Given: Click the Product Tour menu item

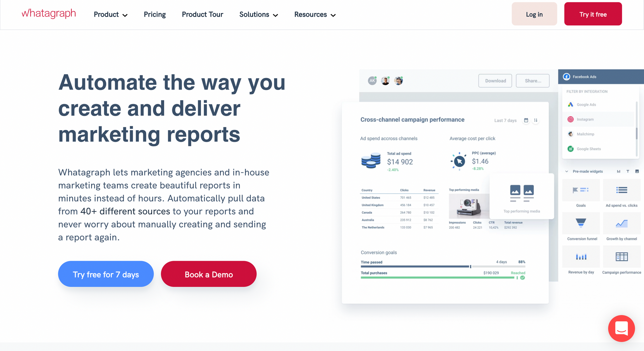Looking at the screenshot, I should click(x=202, y=14).
